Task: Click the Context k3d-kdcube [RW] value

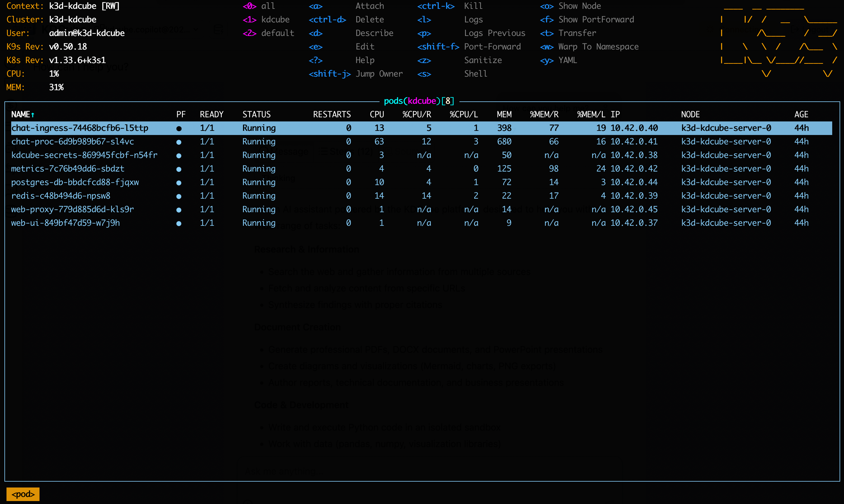Action: point(84,6)
